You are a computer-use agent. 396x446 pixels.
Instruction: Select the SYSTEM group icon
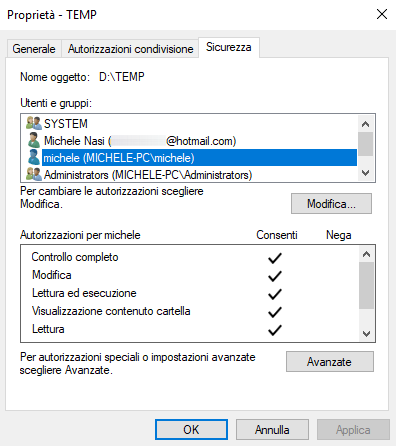coord(34,123)
